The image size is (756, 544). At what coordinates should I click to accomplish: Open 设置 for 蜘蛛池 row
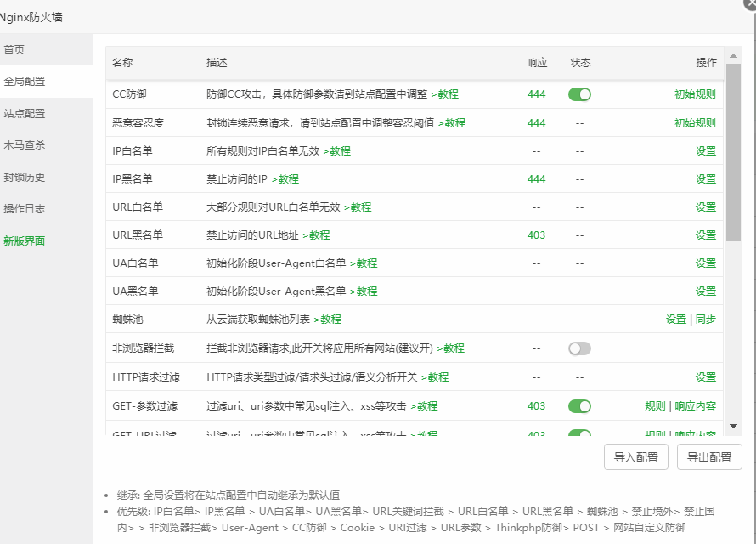click(x=676, y=320)
